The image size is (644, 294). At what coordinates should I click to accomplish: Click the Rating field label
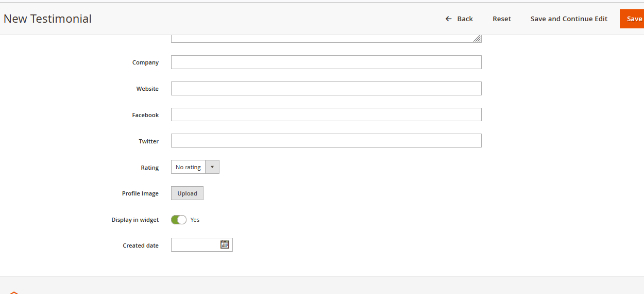149,168
